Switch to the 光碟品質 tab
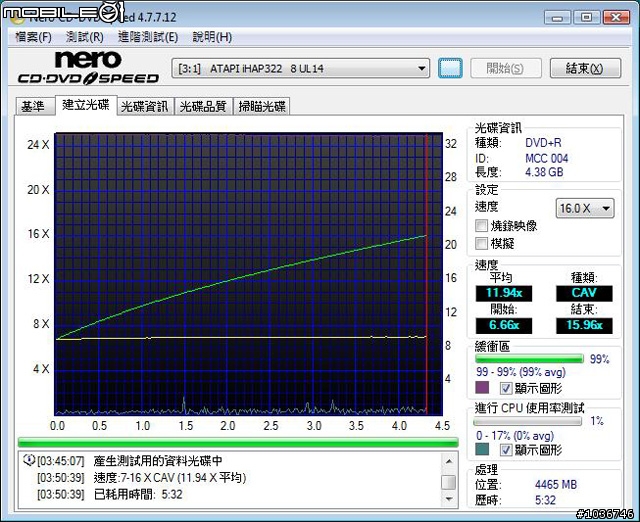Image resolution: width=640 pixels, height=522 pixels. click(203, 107)
